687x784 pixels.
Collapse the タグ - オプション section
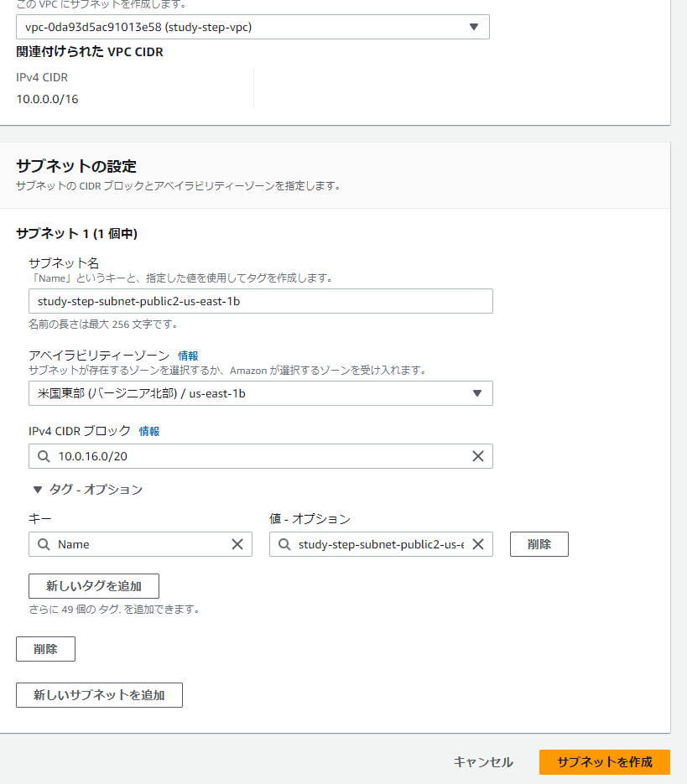pos(87,490)
